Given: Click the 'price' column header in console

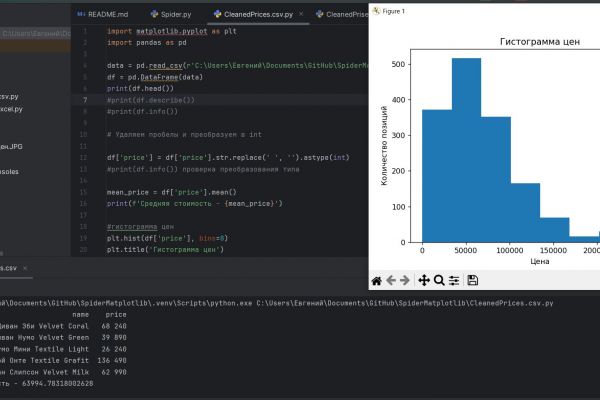Looking at the screenshot, I should tap(116, 315).
